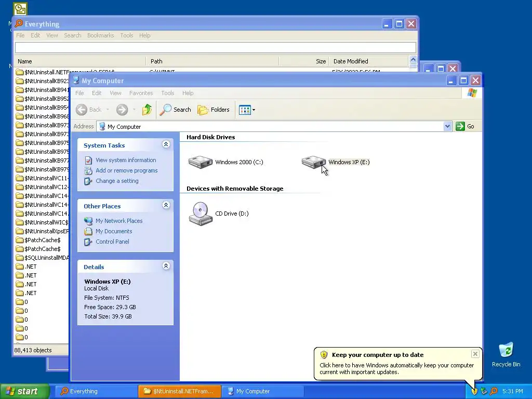The width and height of the screenshot is (532, 399).
Task: Click View system information link
Action: [x=126, y=160]
